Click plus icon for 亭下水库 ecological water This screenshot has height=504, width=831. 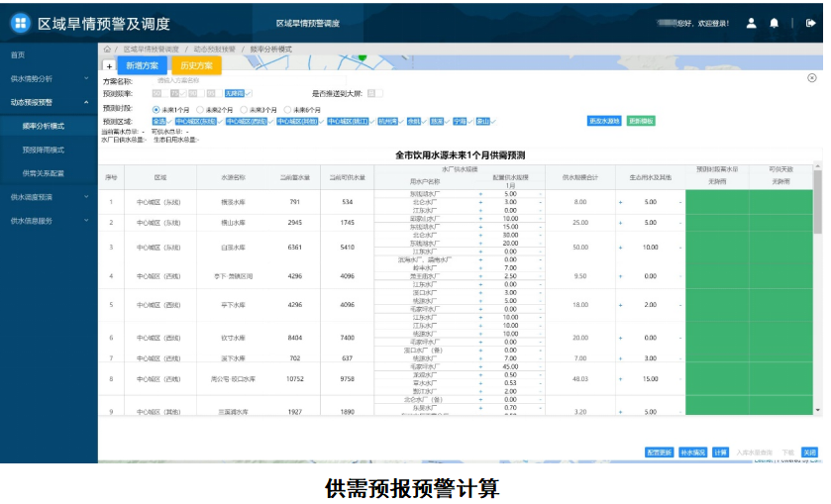[621, 305]
